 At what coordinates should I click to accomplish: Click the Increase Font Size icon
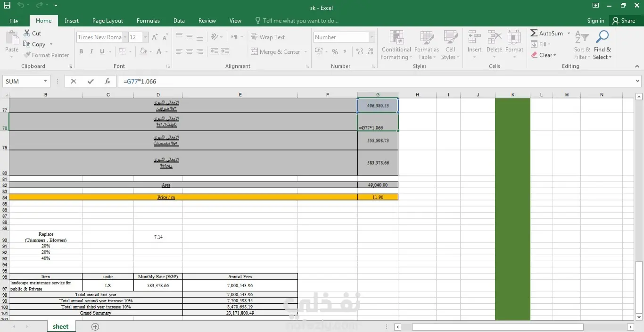coord(155,37)
